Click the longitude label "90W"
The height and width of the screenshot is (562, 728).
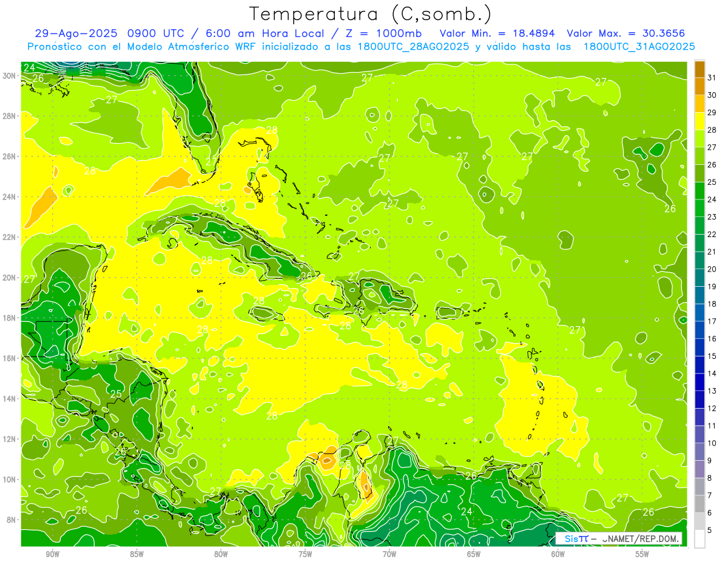52,554
